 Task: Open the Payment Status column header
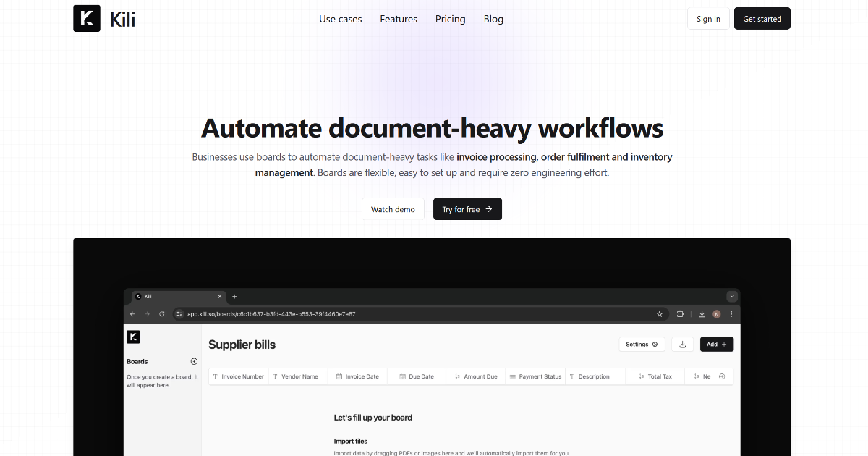[x=535, y=376]
